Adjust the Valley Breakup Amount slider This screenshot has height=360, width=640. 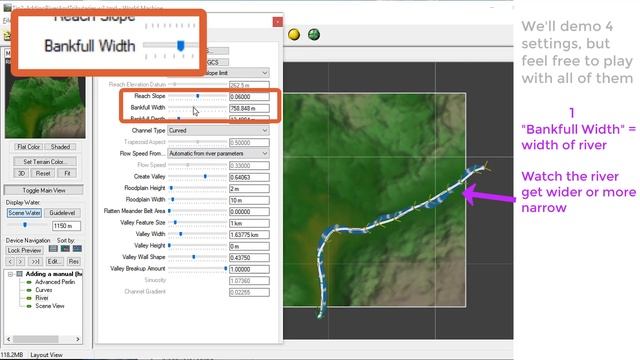(198, 269)
